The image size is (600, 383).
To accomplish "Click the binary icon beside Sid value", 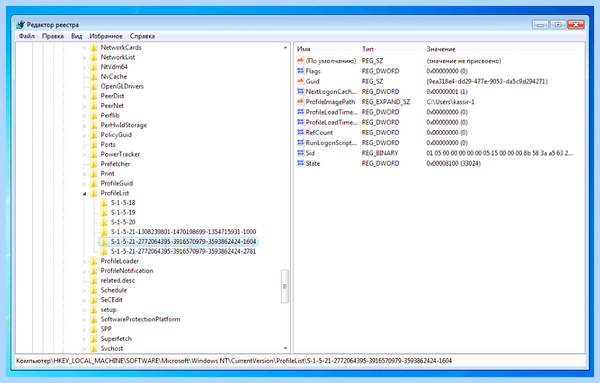I will point(300,153).
